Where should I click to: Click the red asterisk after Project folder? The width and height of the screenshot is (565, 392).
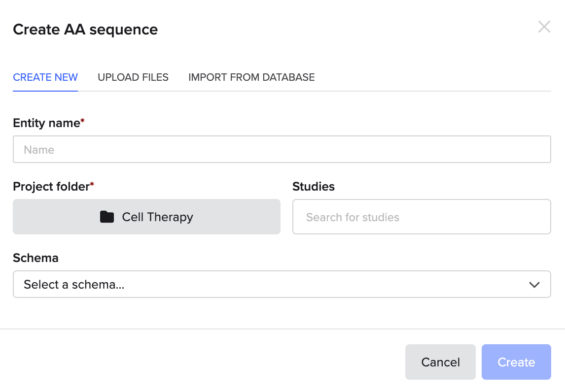(x=92, y=185)
